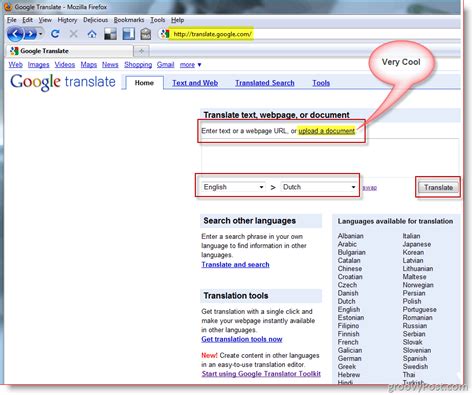Open the Edit menu
The height and width of the screenshot is (395, 474).
click(27, 20)
